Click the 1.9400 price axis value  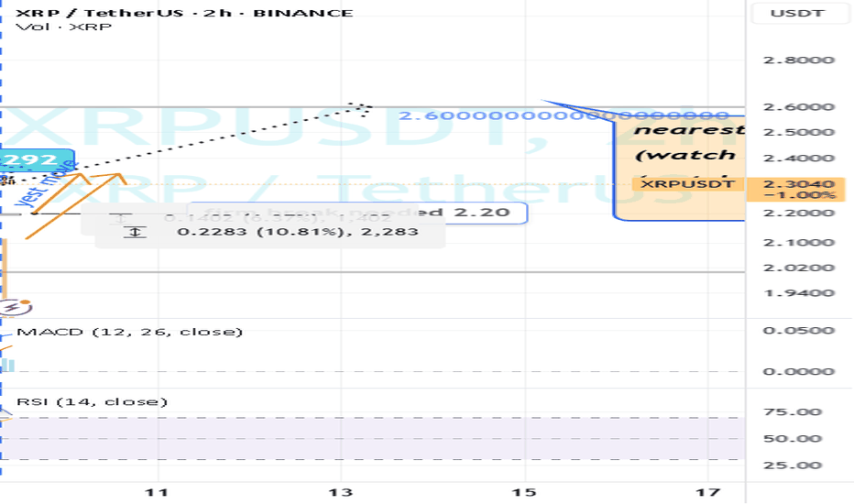[798, 292]
